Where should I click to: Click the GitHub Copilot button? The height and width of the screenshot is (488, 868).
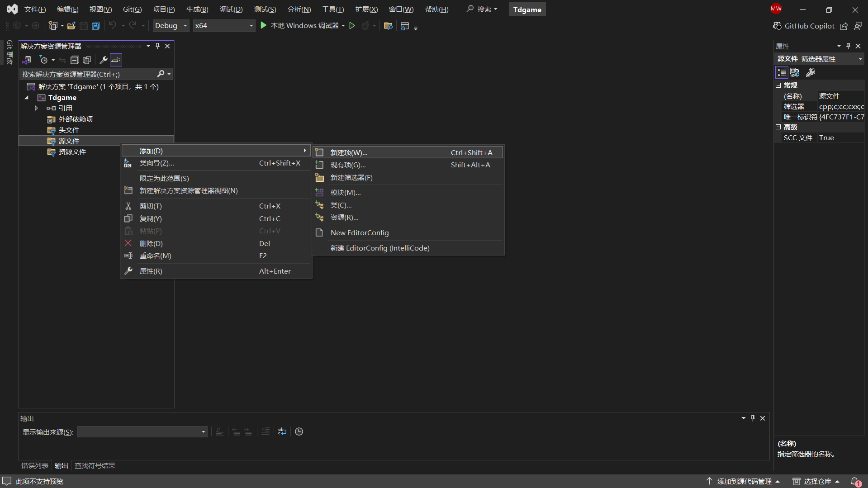(804, 26)
